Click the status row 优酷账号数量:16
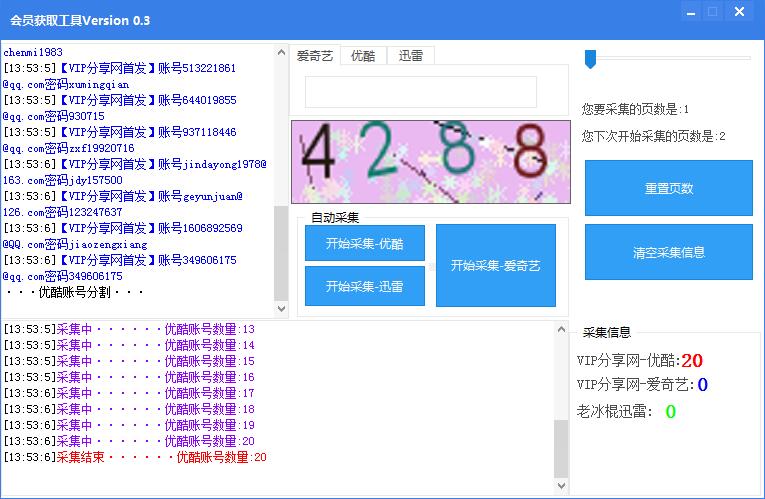This screenshot has height=499, width=765. (129, 378)
